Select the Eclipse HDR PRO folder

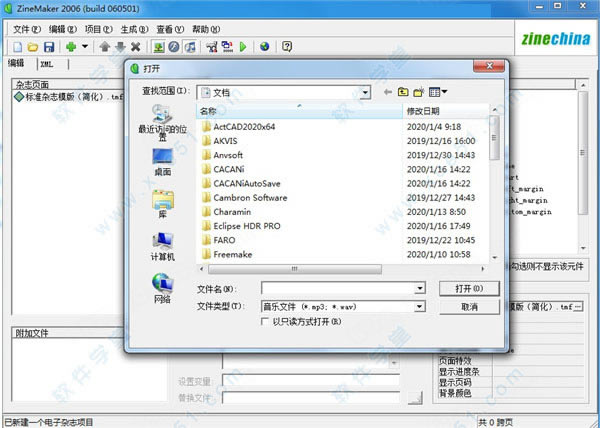241,226
